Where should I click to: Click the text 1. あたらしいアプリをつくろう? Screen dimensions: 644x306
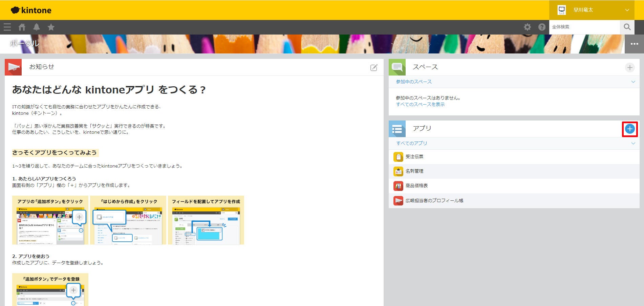(44, 178)
